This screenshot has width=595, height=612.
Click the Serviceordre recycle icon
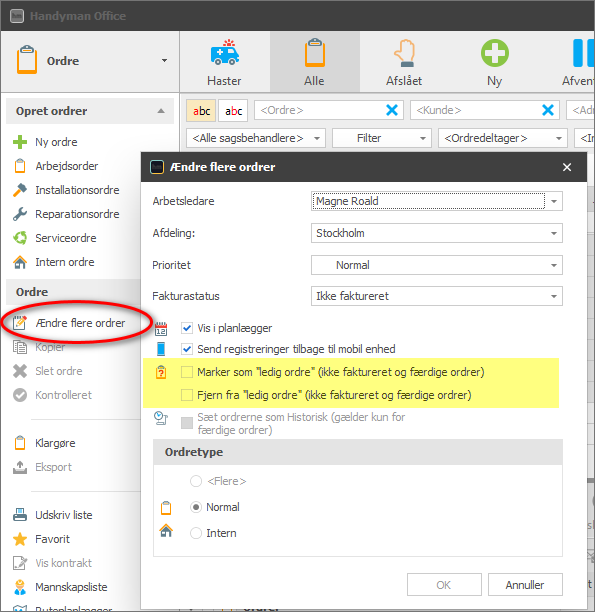20,238
